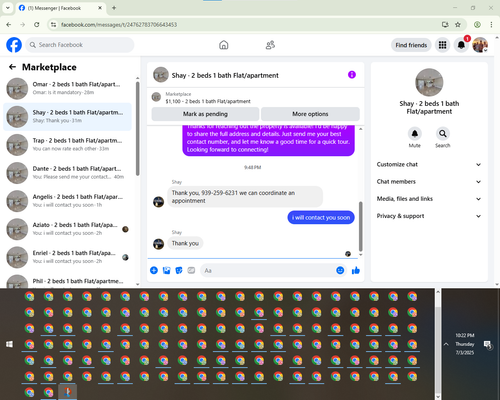Click the listing thumbnail in right panel
Screen dimensions: 500x400
click(x=429, y=83)
